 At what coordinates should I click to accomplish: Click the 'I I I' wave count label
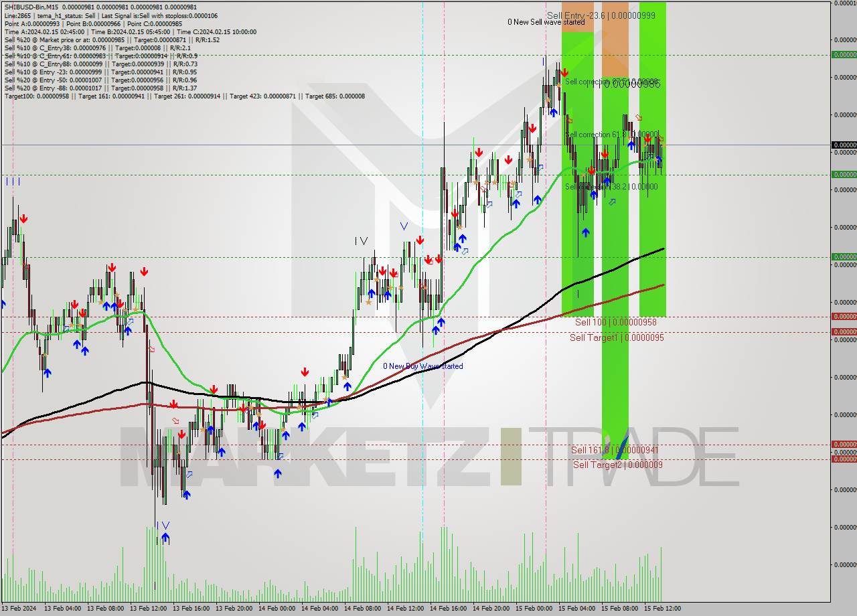point(13,181)
